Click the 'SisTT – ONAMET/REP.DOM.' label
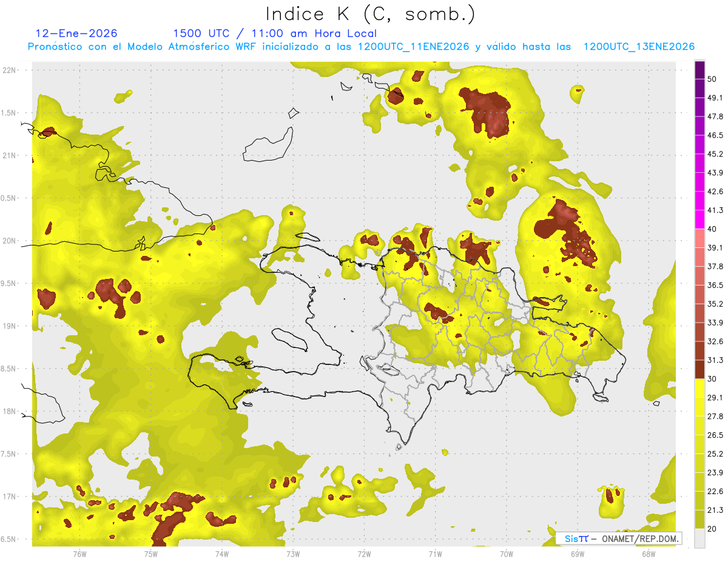 (619, 538)
